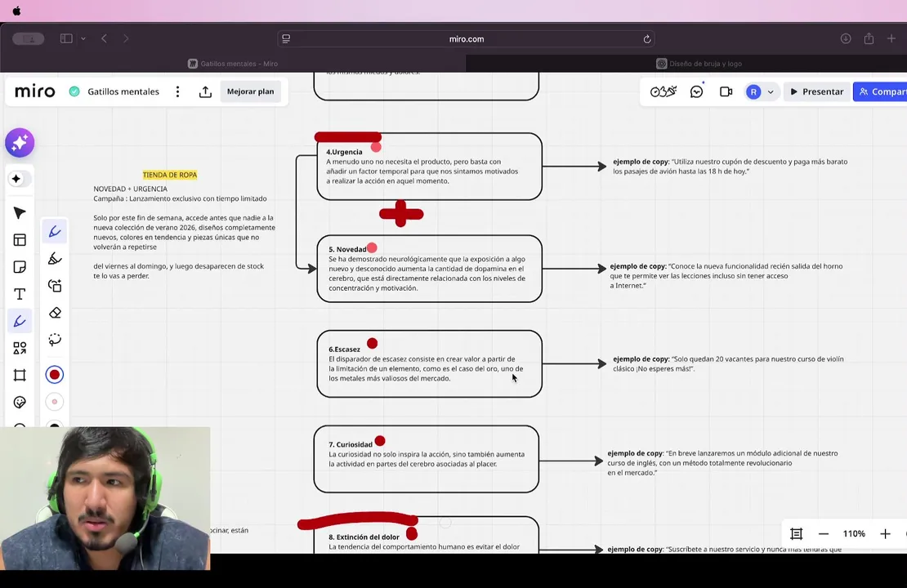
Task: Click the Safari share icon
Action: point(869,38)
